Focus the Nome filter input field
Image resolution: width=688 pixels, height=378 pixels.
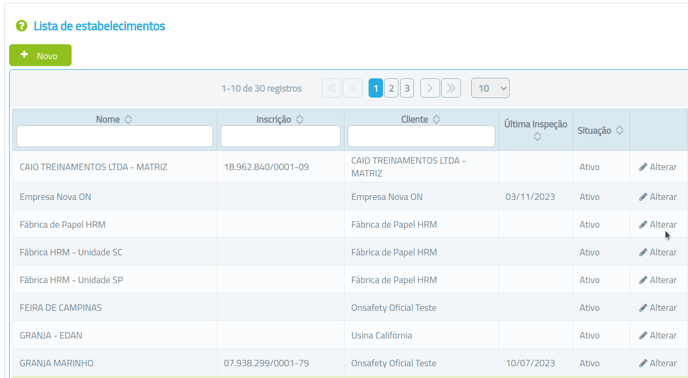115,136
